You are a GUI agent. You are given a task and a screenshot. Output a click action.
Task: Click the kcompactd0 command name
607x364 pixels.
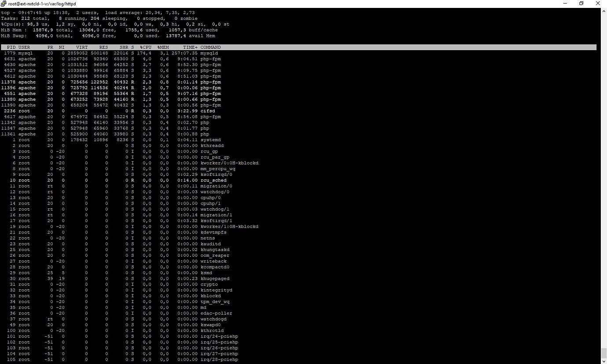pos(215,267)
